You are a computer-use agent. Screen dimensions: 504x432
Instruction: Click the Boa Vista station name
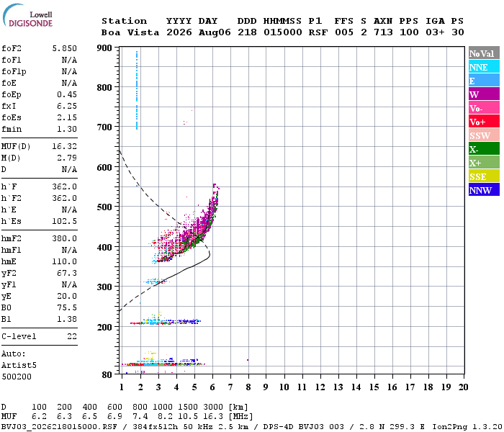click(130, 32)
